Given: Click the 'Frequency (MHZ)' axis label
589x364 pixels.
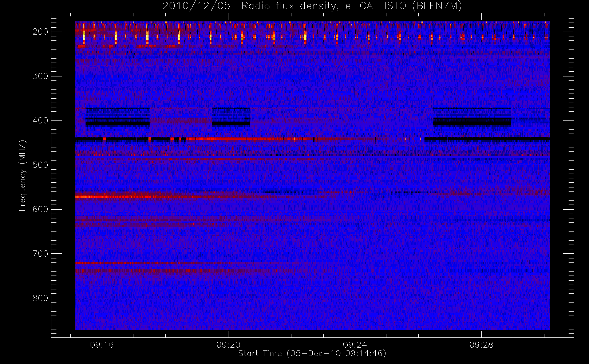Looking at the screenshot, I should [23, 175].
